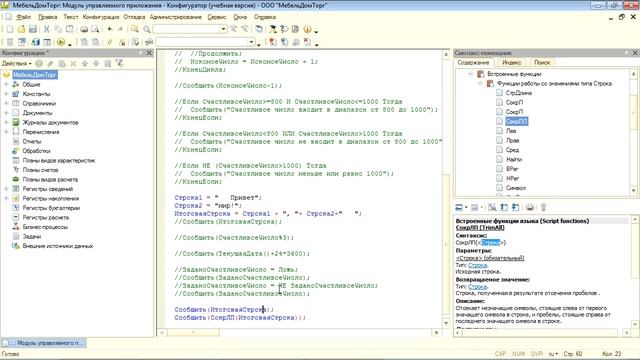Select Бизнес-процессы in configuration tree
This screenshot has height=360, width=640.
click(45, 227)
